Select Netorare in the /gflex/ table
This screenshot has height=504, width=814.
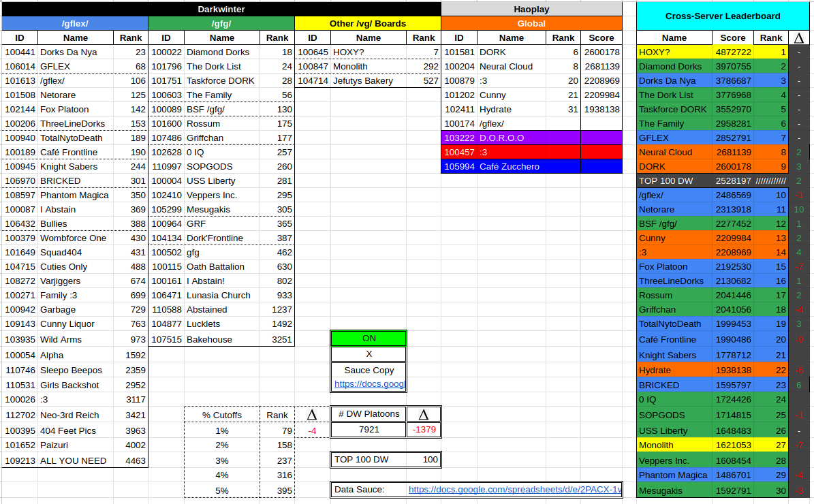[76, 95]
